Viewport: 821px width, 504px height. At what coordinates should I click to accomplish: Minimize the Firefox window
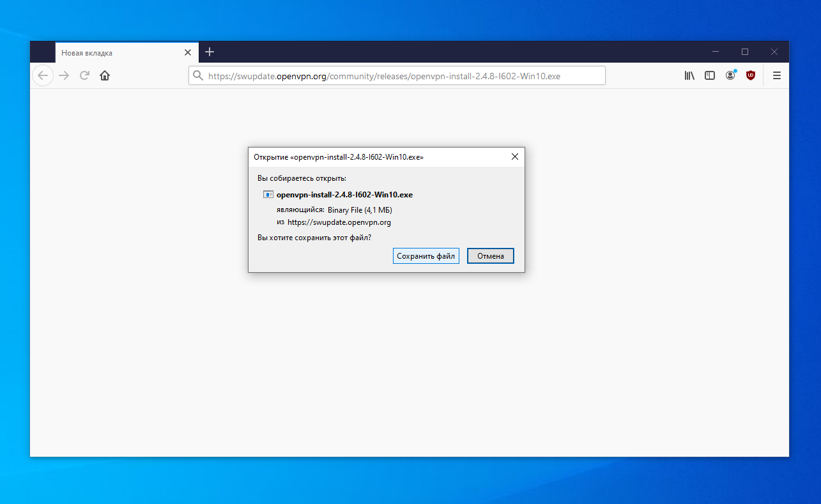tap(716, 52)
